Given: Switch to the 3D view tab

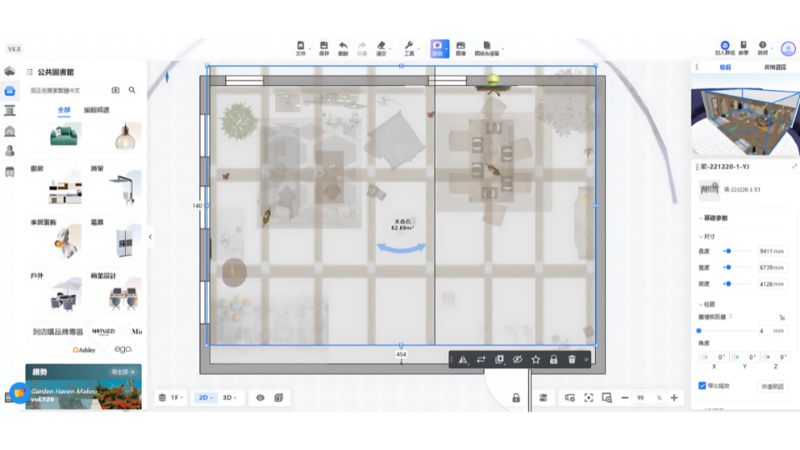Looking at the screenshot, I should (230, 397).
